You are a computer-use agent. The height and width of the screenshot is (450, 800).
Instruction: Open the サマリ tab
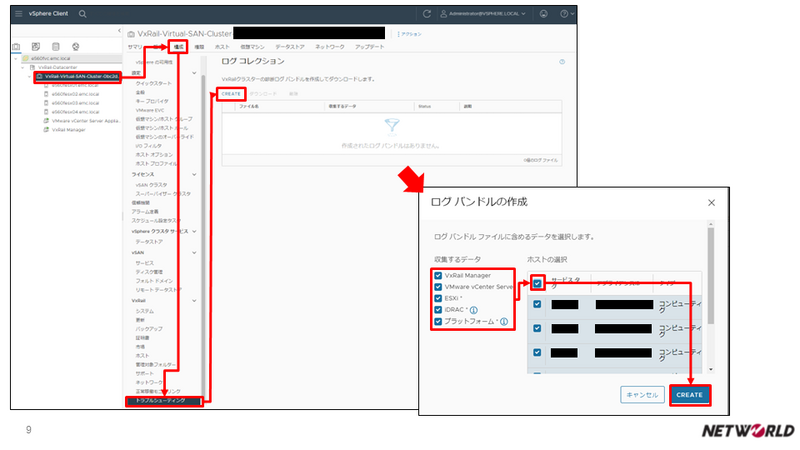[135, 47]
